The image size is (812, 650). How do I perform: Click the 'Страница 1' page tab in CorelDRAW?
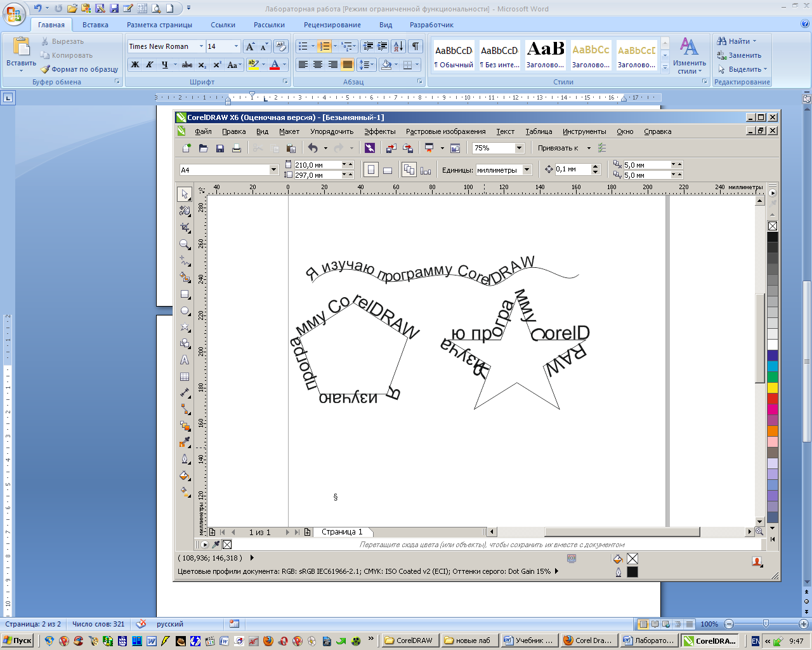tap(342, 532)
